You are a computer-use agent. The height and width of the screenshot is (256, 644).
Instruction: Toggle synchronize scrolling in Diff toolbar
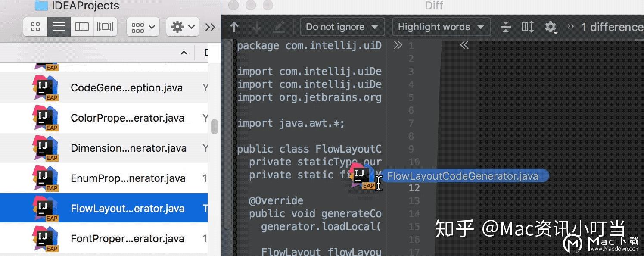tap(528, 27)
